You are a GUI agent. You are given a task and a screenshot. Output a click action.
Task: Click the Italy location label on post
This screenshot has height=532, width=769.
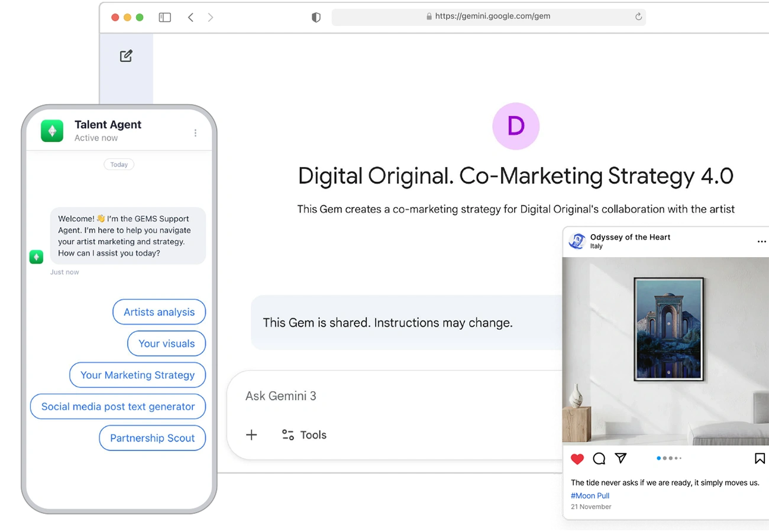click(596, 246)
